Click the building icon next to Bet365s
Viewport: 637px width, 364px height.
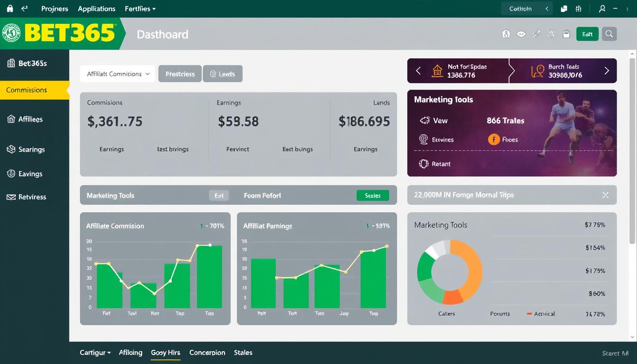(x=11, y=63)
